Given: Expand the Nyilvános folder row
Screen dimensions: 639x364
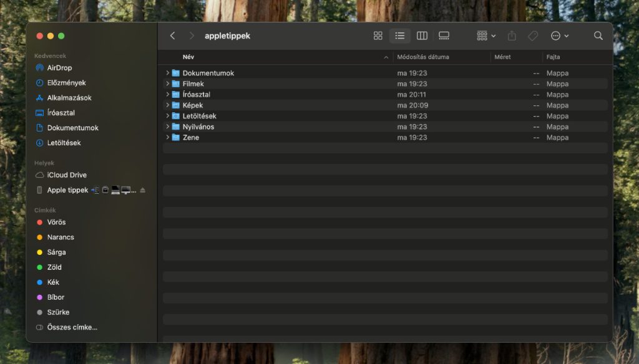Looking at the screenshot, I should pyautogui.click(x=167, y=127).
